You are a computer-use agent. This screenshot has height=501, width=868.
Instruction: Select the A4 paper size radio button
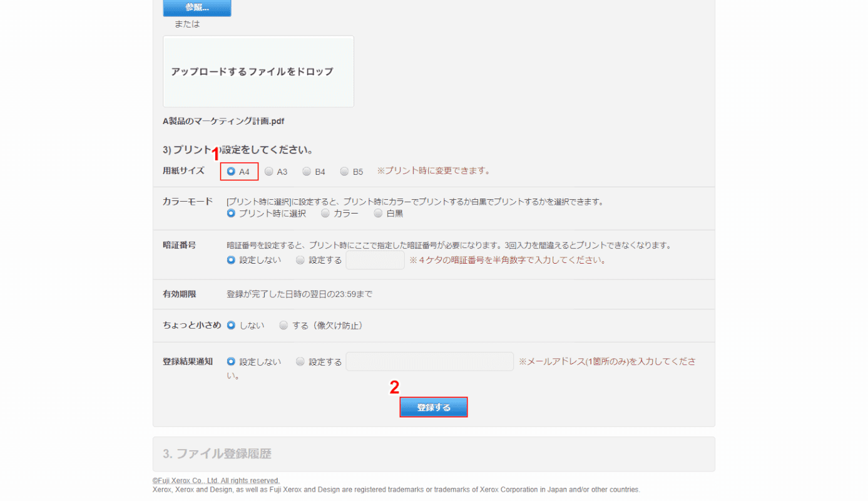[231, 171]
